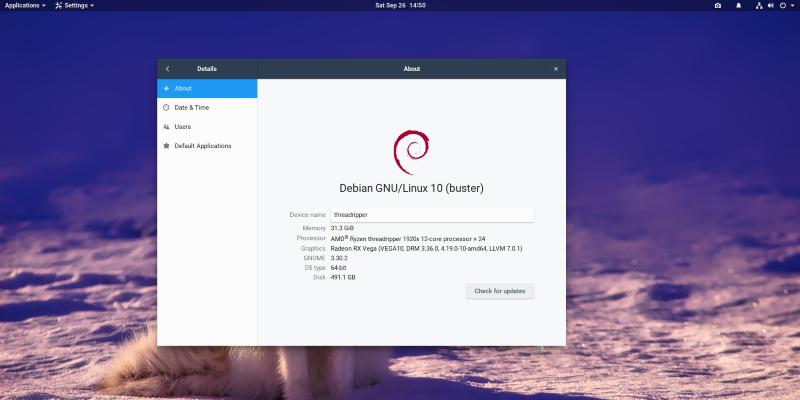Click the network icon in top bar
The height and width of the screenshot is (400, 800).
[x=759, y=5]
